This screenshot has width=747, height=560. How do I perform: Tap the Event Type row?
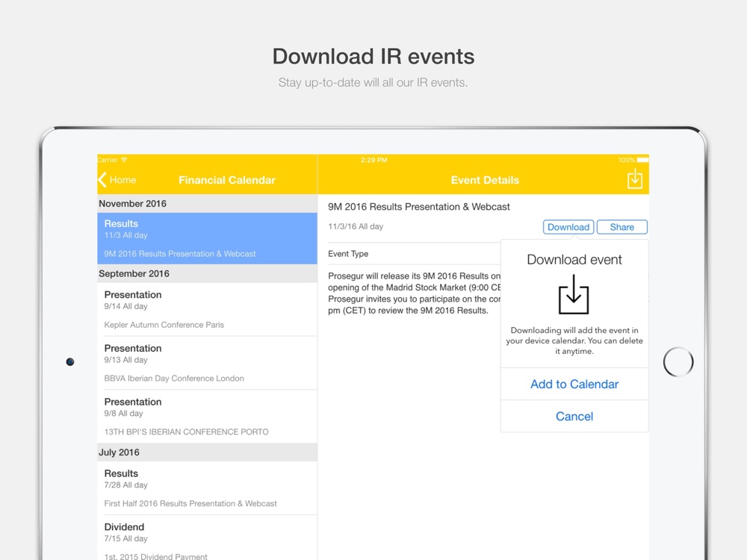[414, 254]
